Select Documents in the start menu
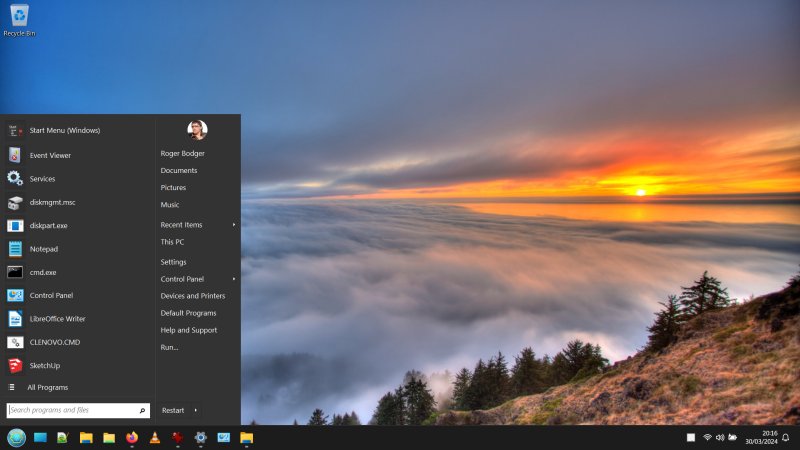Screen dimensions: 800x450 coord(178,171)
